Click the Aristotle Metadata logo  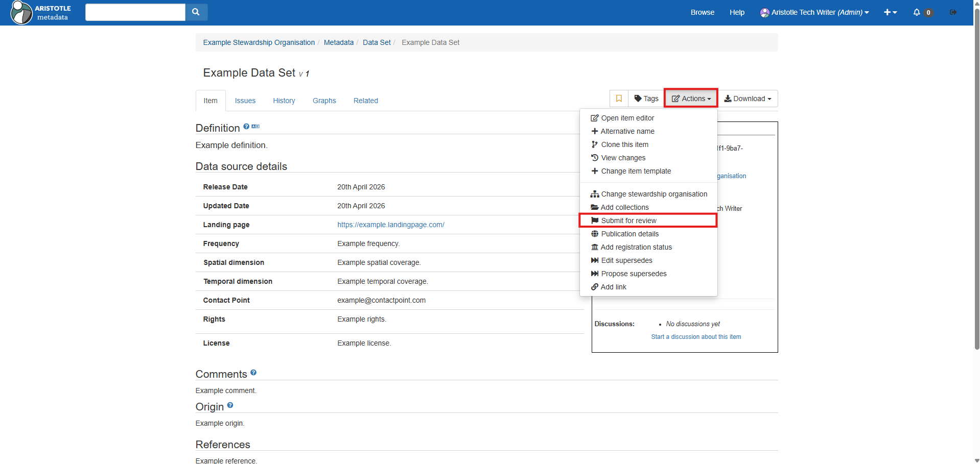[x=41, y=12]
